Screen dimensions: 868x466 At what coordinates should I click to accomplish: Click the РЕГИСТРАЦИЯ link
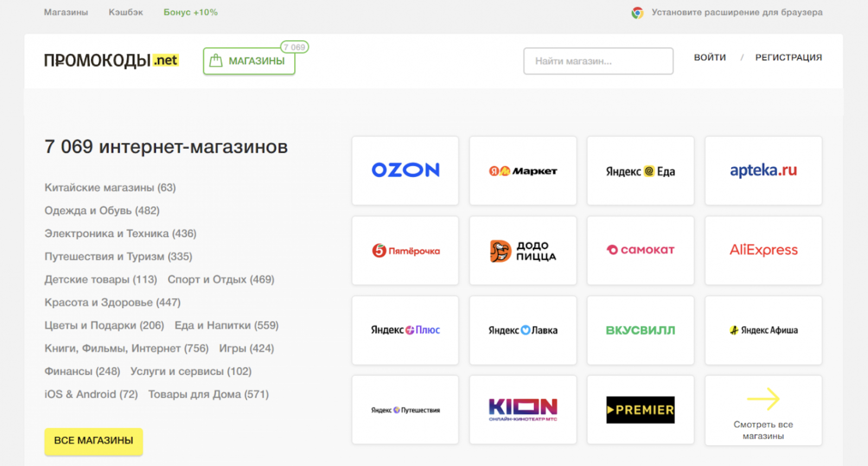[788, 58]
